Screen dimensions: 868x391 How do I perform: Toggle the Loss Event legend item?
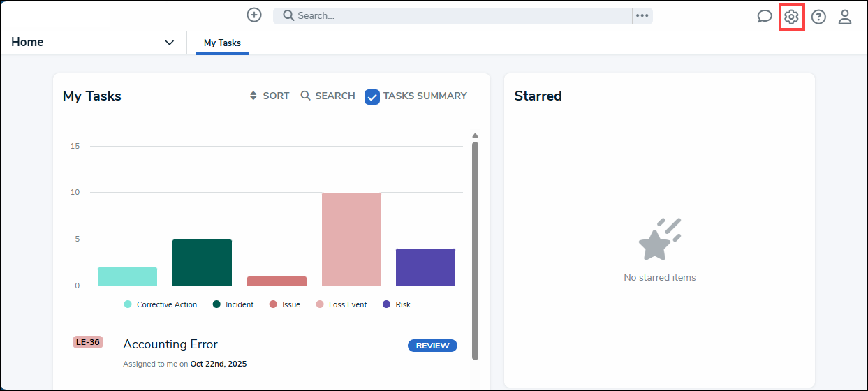341,304
